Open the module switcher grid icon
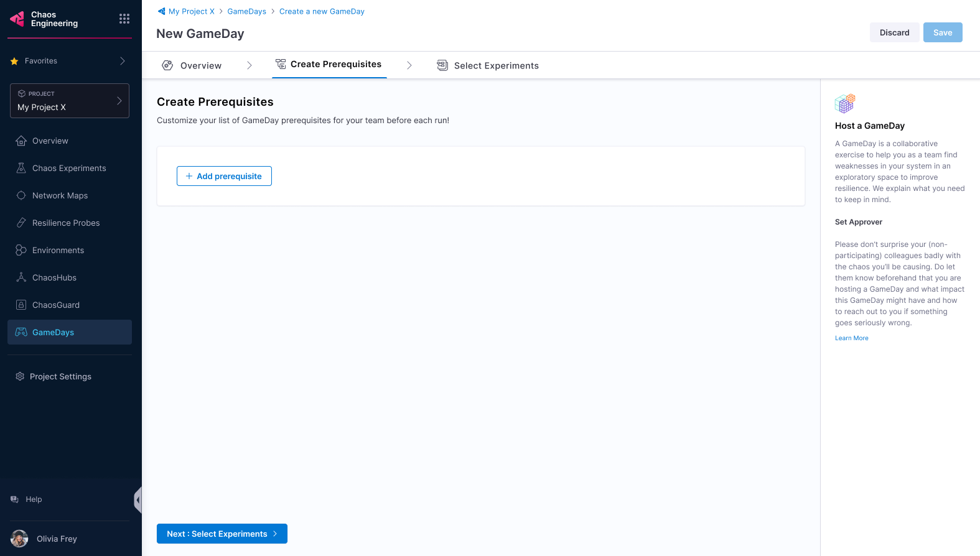Screen dimensions: 980x556 pos(124,19)
